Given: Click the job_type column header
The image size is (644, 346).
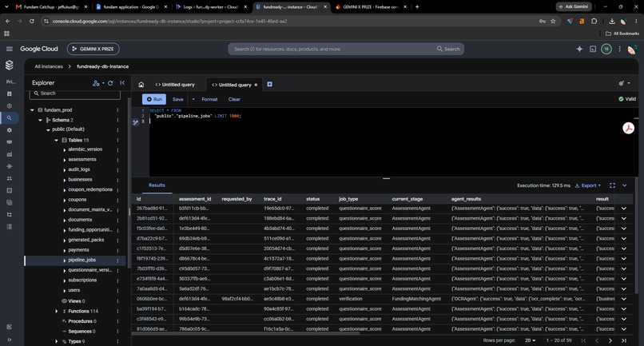Looking at the screenshot, I should pyautogui.click(x=348, y=199).
